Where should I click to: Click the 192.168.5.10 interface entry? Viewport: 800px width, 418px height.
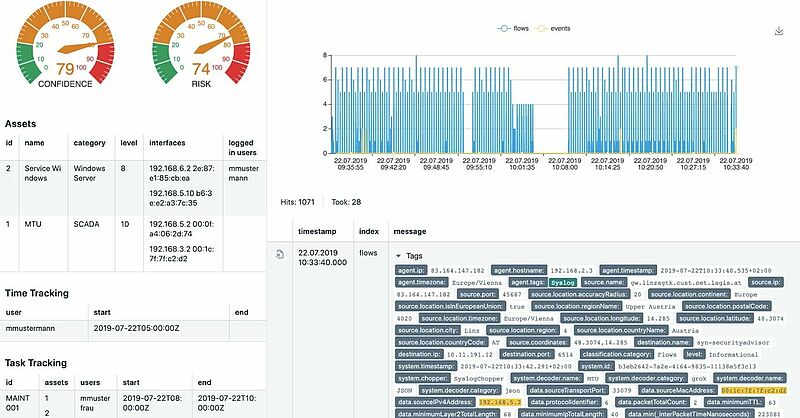[181, 198]
